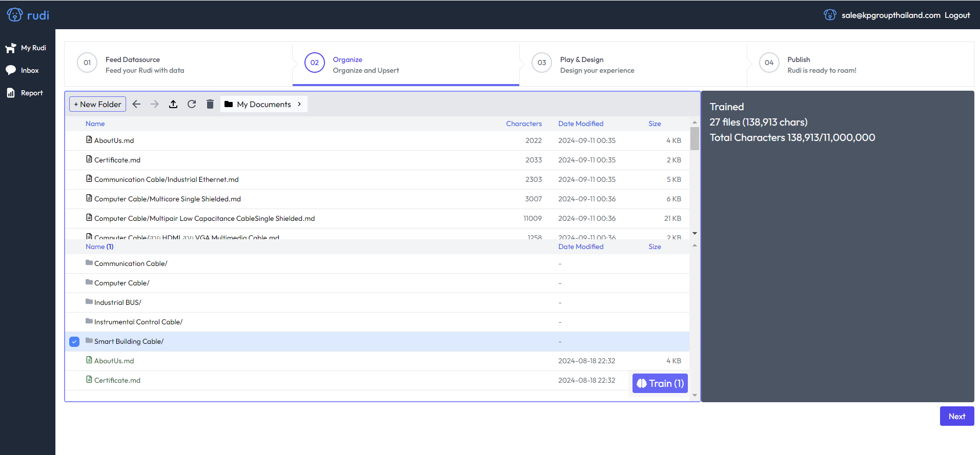Click folder icon of Industrial BUS/
980x455 pixels.
(x=89, y=301)
